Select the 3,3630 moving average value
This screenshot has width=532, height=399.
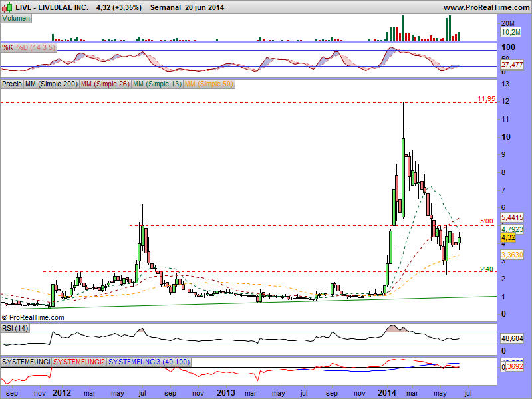click(x=512, y=255)
